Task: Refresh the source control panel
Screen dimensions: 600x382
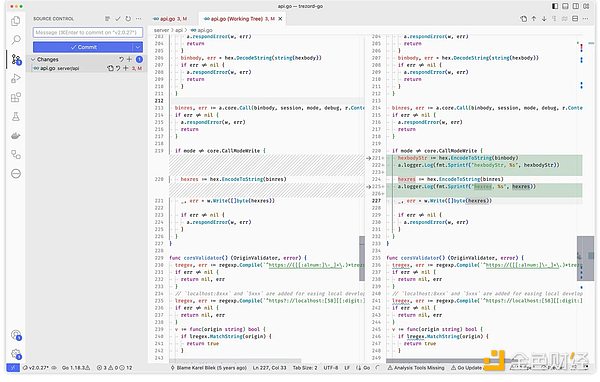Action: [x=128, y=18]
